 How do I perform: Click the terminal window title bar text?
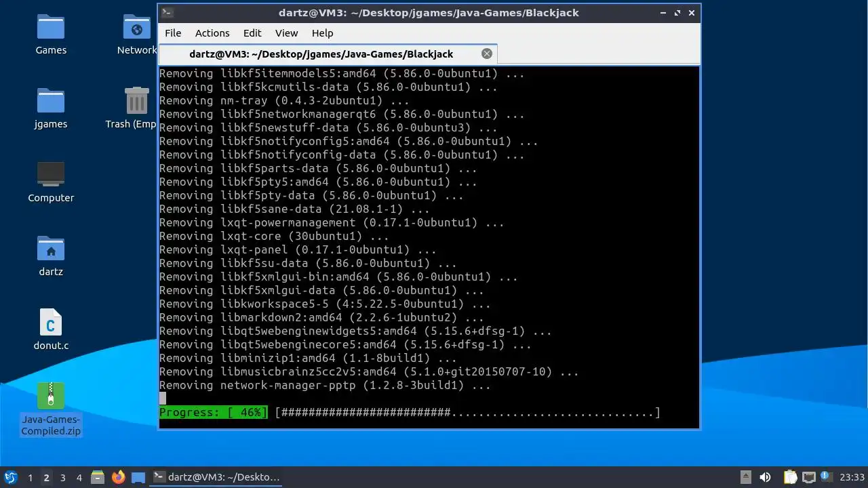pos(429,13)
